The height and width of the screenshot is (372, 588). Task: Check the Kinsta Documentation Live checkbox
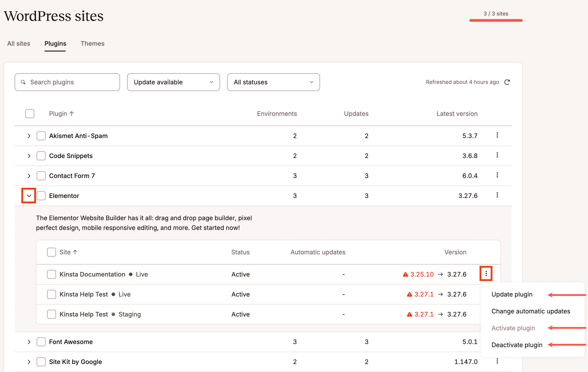(x=52, y=274)
